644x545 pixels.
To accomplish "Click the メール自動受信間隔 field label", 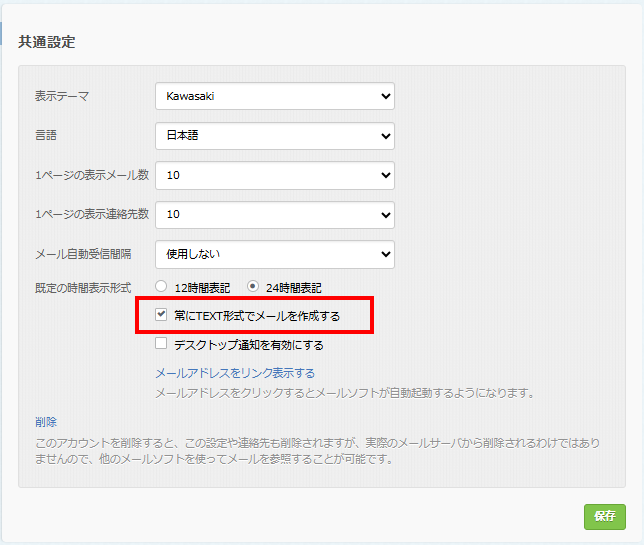I will tap(83, 254).
